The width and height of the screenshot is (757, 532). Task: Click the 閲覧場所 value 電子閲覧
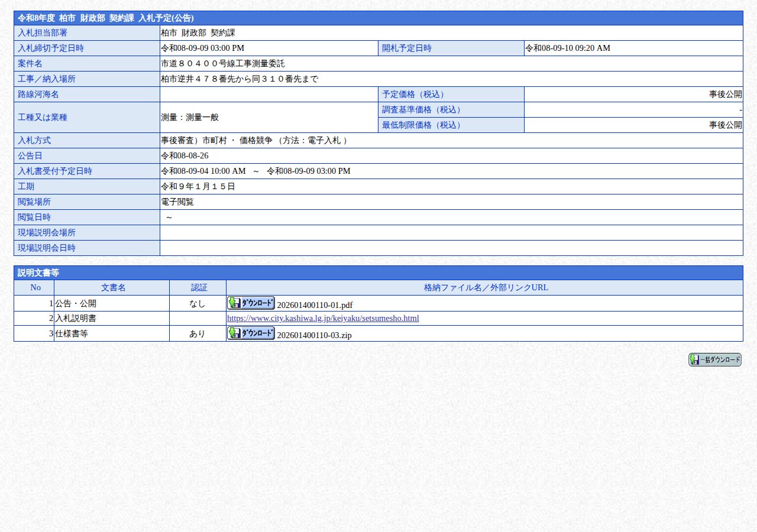click(177, 202)
